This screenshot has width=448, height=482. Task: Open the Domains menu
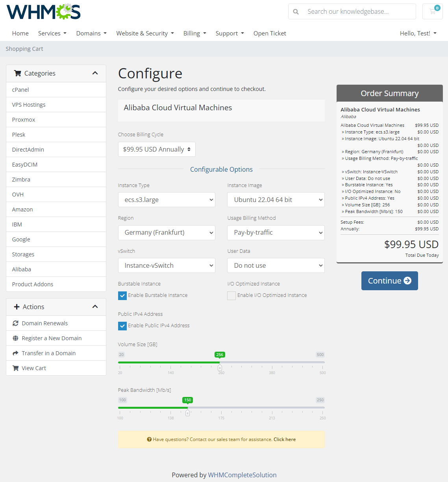point(91,33)
